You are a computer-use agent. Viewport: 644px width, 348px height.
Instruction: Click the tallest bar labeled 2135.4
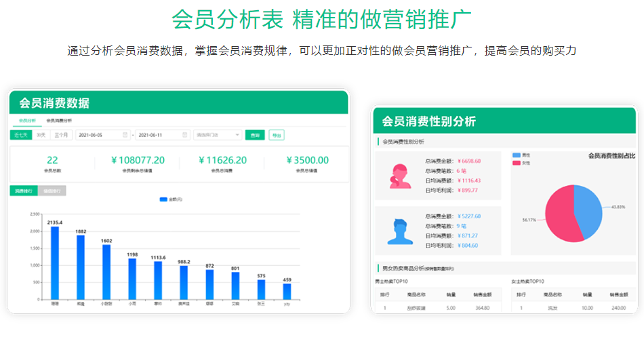(55, 263)
